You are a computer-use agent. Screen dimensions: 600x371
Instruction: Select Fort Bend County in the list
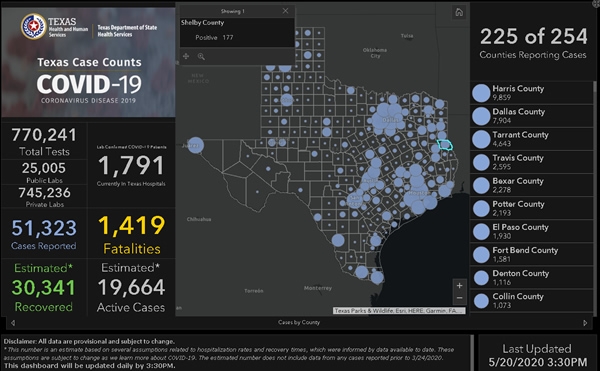[x=532, y=254]
